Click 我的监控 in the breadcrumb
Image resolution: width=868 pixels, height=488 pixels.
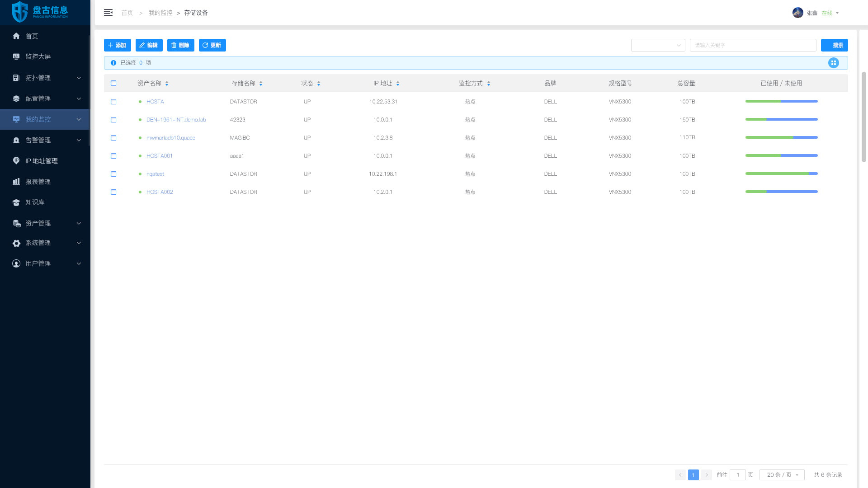[x=160, y=13]
